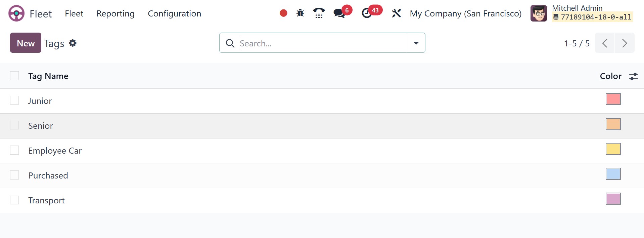Click the Fleet steering wheel app icon
This screenshot has width=644, height=238.
[x=16, y=14]
